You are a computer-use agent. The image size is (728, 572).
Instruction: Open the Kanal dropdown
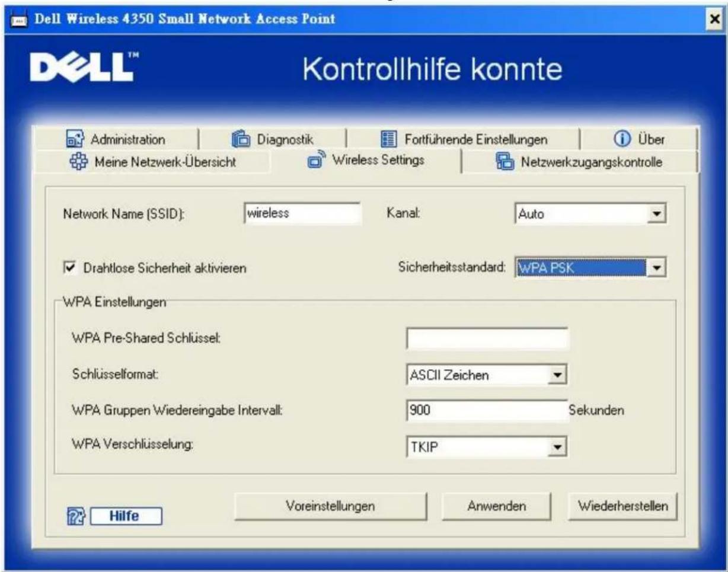coord(656,213)
